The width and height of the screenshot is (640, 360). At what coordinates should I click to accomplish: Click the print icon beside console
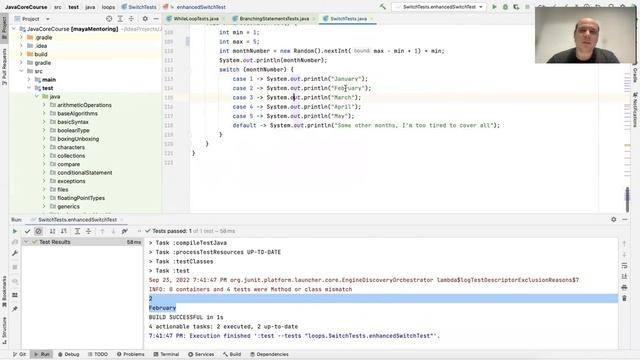tap(624, 288)
